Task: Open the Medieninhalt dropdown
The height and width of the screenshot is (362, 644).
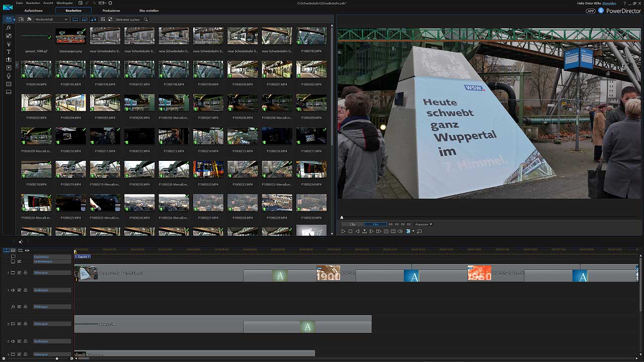Action: (51, 20)
